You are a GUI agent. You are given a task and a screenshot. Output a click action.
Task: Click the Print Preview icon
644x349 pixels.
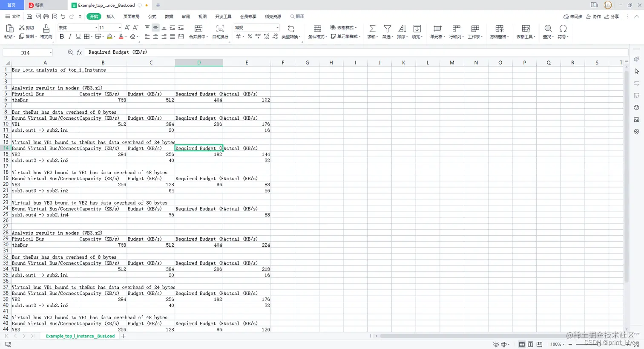(55, 17)
